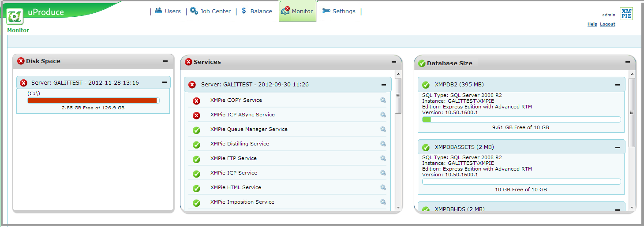Open details icon for XMPie COPY Service

click(383, 100)
